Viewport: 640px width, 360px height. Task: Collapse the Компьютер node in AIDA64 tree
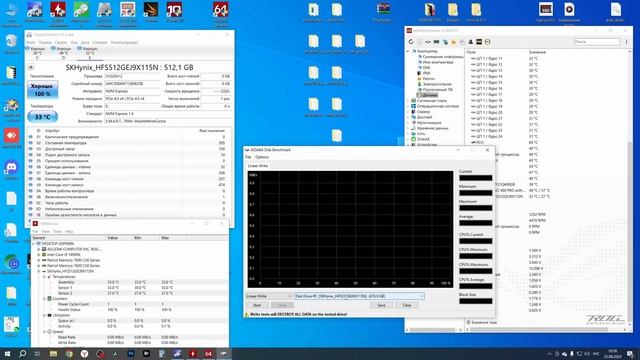pos(408,51)
